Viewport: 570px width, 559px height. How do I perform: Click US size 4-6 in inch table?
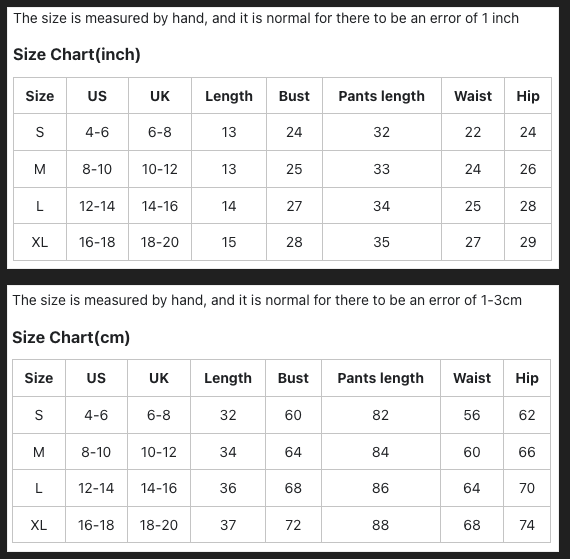(x=97, y=132)
